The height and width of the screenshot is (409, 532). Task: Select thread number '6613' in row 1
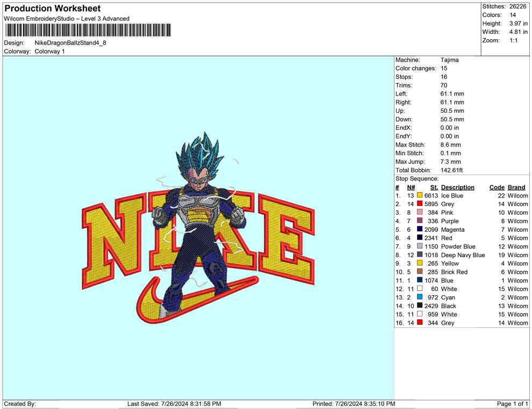(431, 195)
